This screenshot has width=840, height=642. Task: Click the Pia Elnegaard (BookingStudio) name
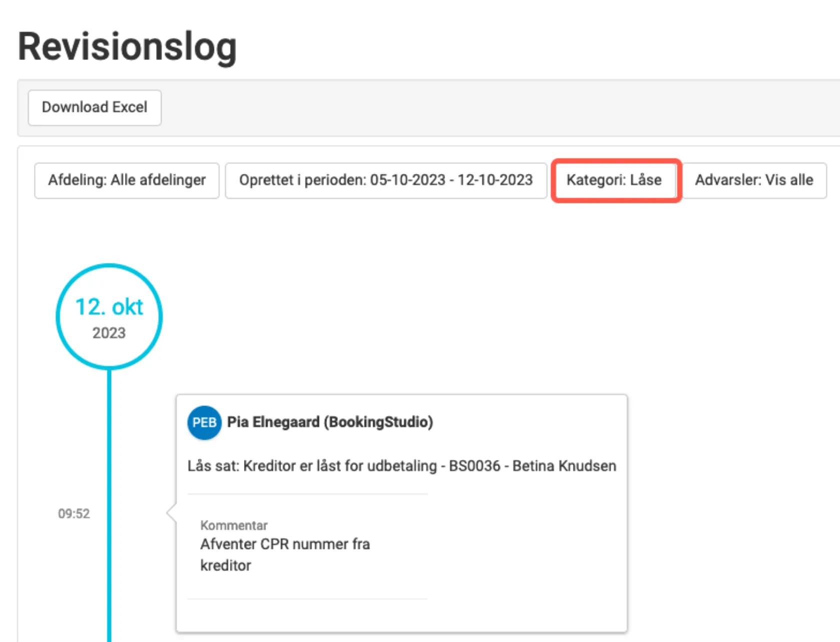click(330, 422)
